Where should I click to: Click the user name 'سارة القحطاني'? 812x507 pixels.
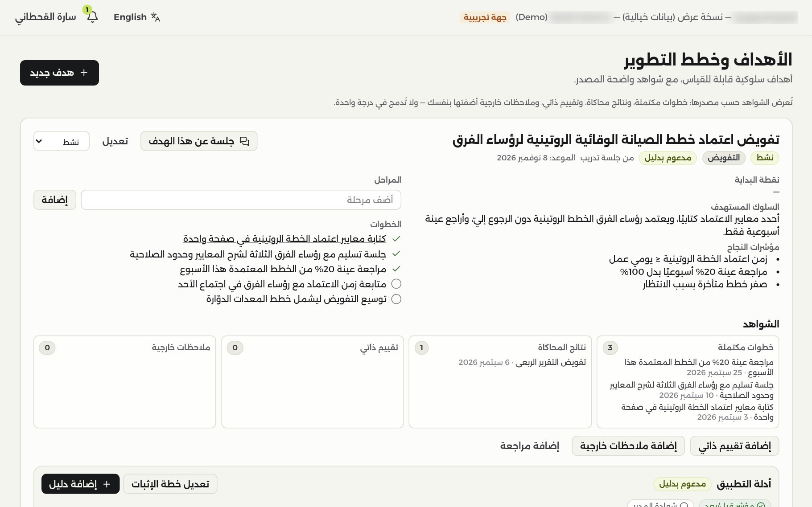click(x=45, y=17)
